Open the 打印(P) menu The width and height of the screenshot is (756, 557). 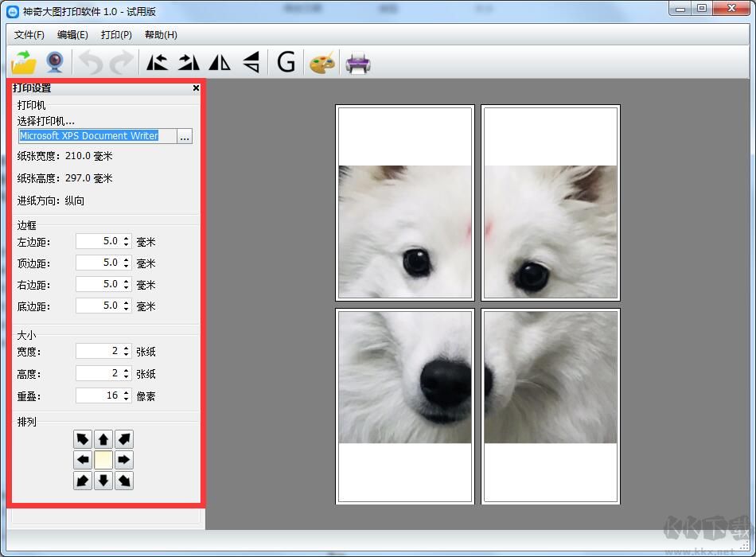coord(116,35)
